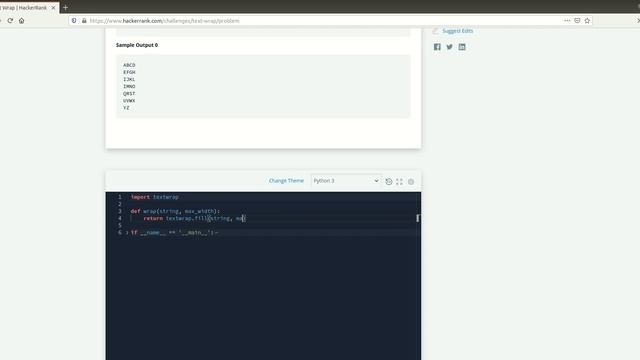Share the challenge on Twitter
640x360 pixels.
click(x=449, y=47)
